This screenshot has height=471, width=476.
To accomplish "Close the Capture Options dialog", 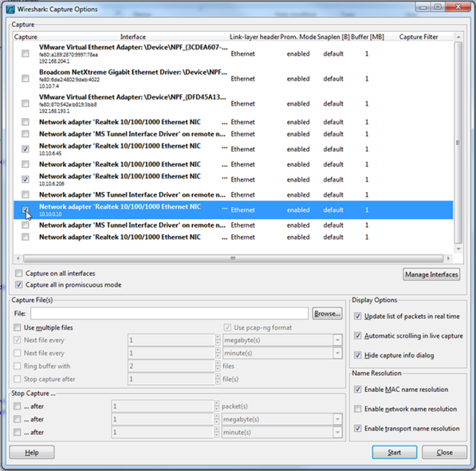I will click(444, 452).
